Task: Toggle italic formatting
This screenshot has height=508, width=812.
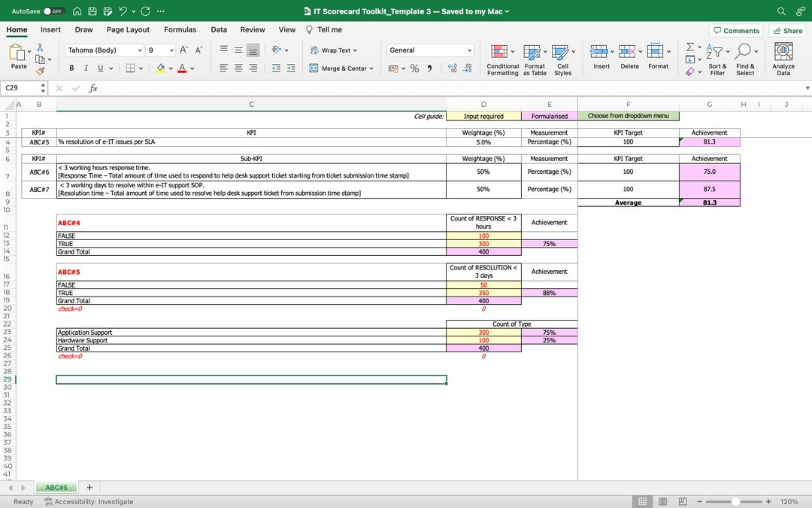Action: [84, 68]
